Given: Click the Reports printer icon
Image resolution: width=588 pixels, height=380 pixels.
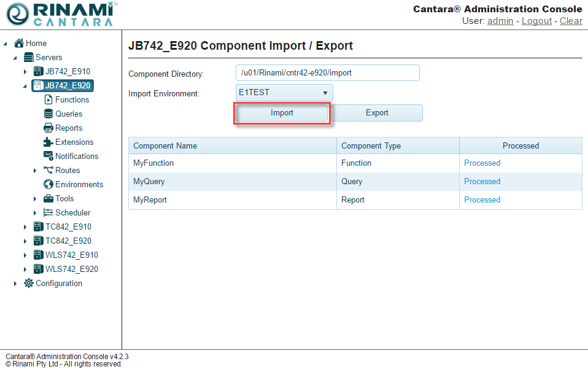Looking at the screenshot, I should click(x=48, y=128).
